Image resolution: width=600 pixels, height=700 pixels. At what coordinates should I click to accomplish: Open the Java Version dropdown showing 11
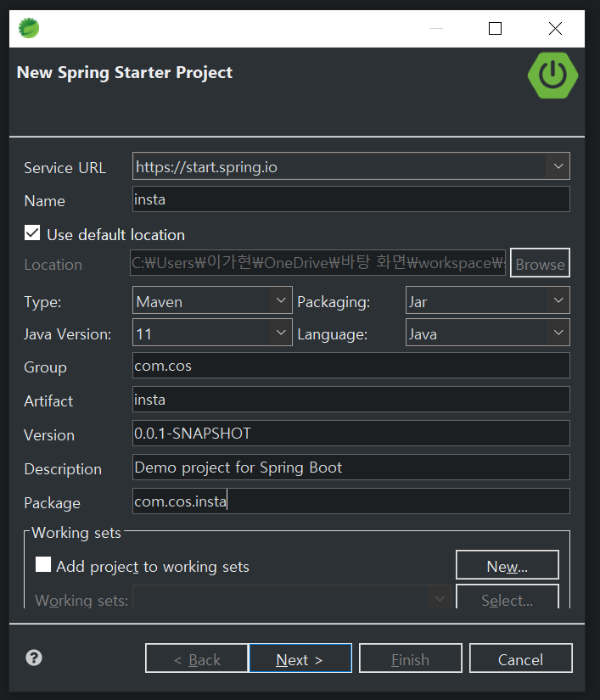212,333
